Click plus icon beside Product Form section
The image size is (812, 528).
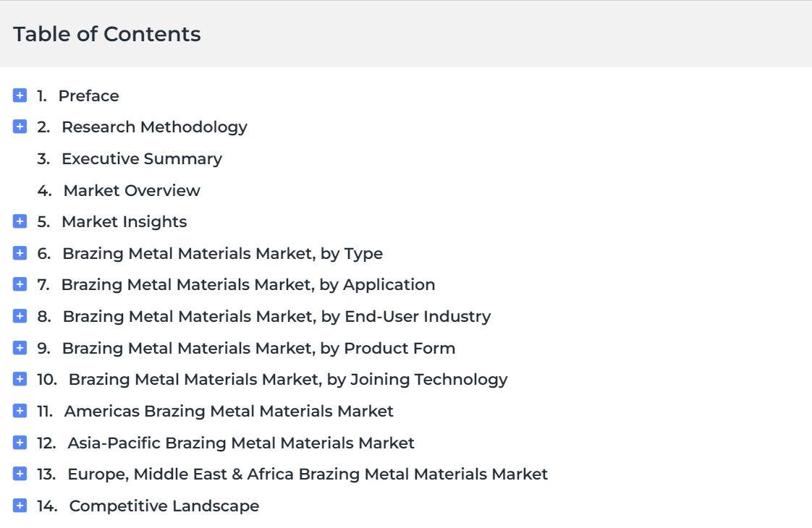(x=20, y=348)
